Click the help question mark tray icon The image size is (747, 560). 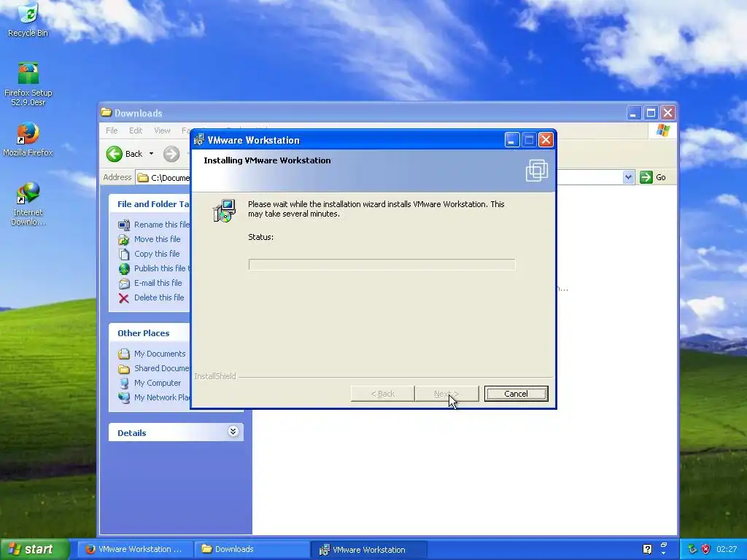(647, 549)
